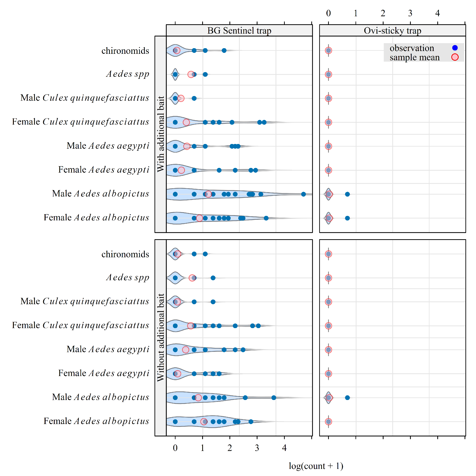Click lower panel "Male Aedes aegypti" row label
Screen dimensions: 476x476
108,349
